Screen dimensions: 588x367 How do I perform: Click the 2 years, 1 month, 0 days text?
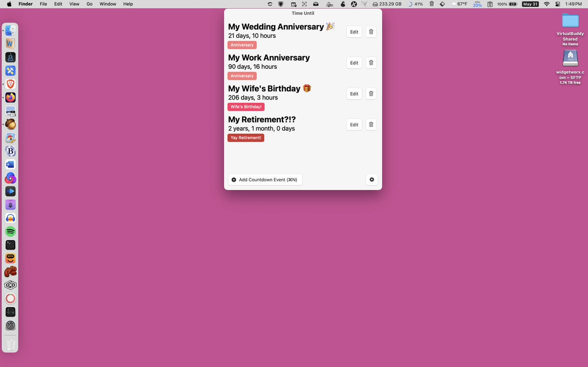click(x=262, y=128)
